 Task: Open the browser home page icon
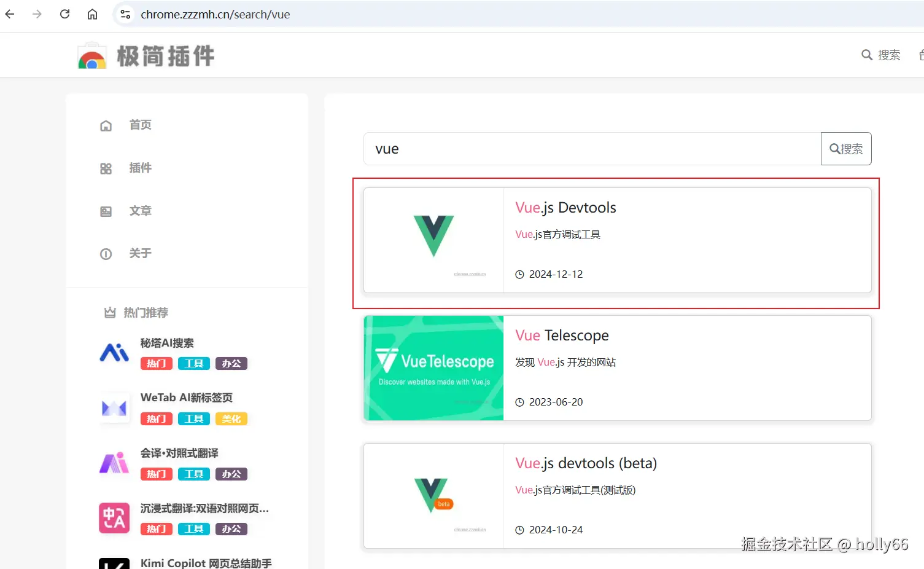coord(92,14)
